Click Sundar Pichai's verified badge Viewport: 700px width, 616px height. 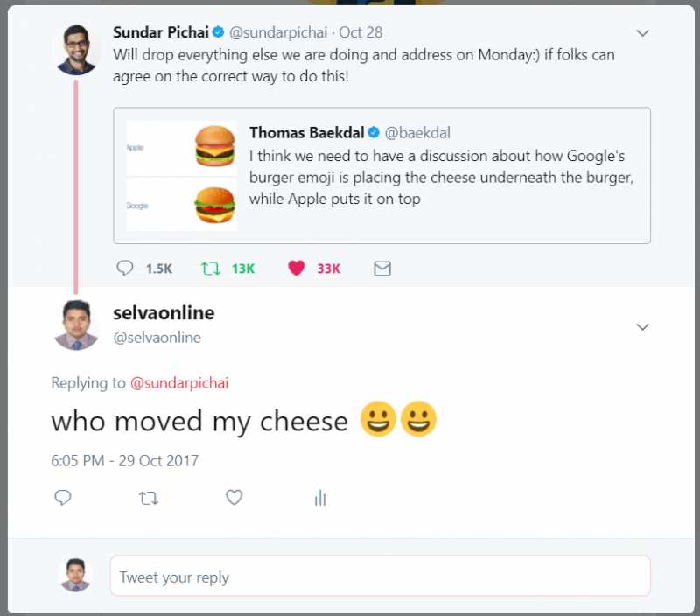coord(217,31)
